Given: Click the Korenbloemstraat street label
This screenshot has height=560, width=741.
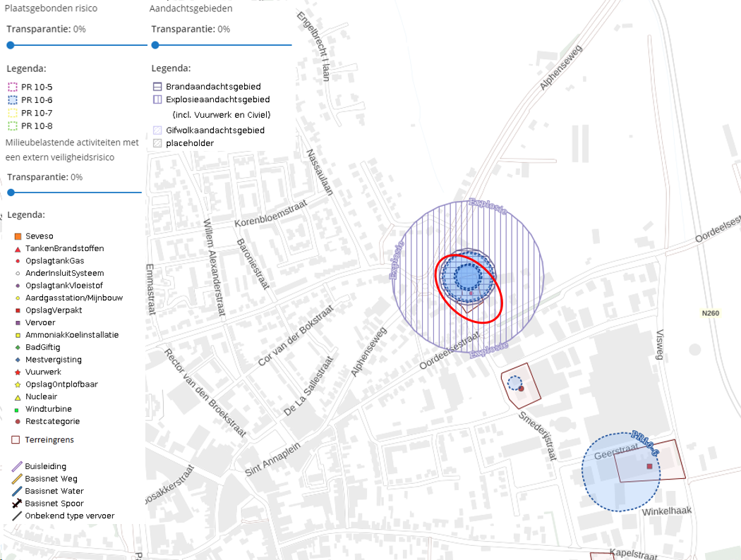Looking at the screenshot, I should 271,213.
